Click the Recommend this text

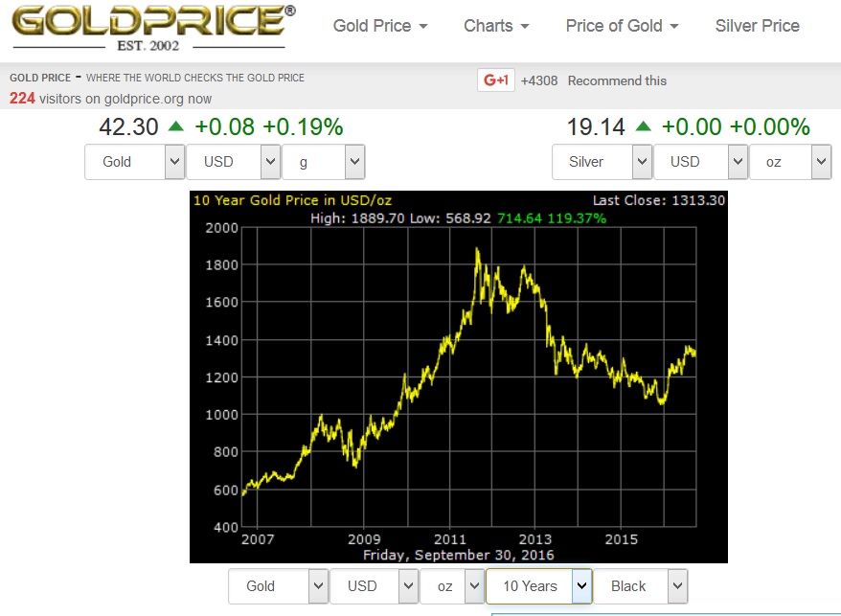(x=617, y=80)
